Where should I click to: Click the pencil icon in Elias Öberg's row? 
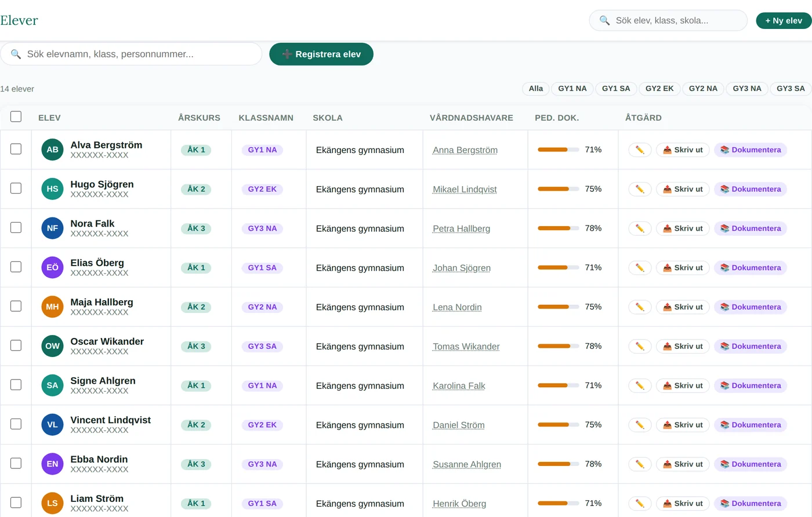[640, 268]
